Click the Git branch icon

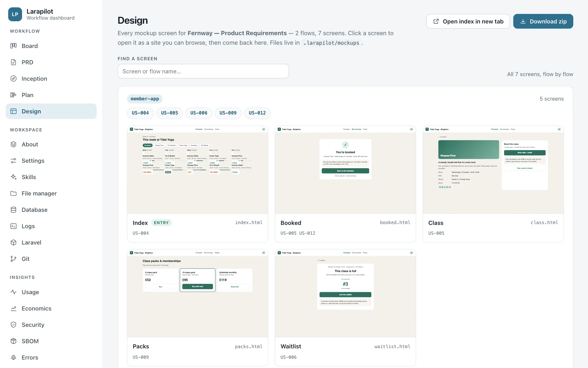point(13,259)
